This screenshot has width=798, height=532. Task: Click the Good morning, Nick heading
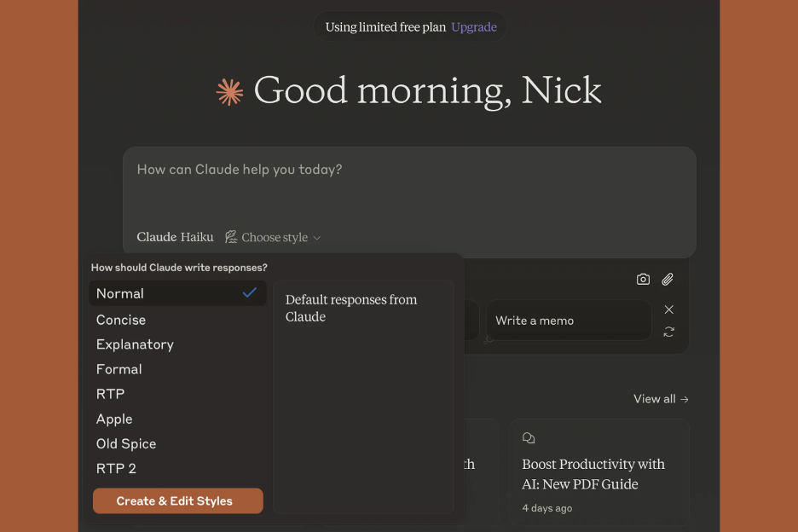coord(427,91)
